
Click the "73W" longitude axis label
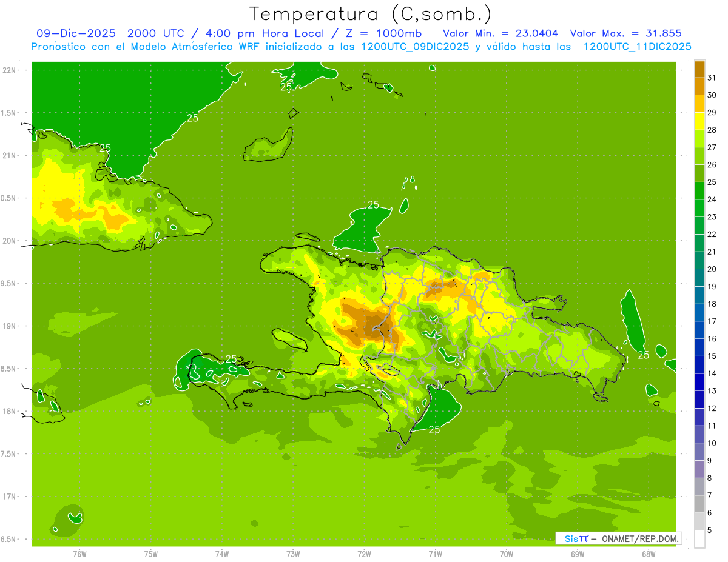293,554
